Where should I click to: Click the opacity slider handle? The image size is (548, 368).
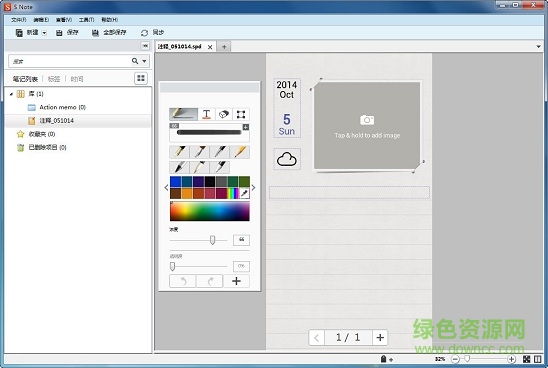pos(172,266)
